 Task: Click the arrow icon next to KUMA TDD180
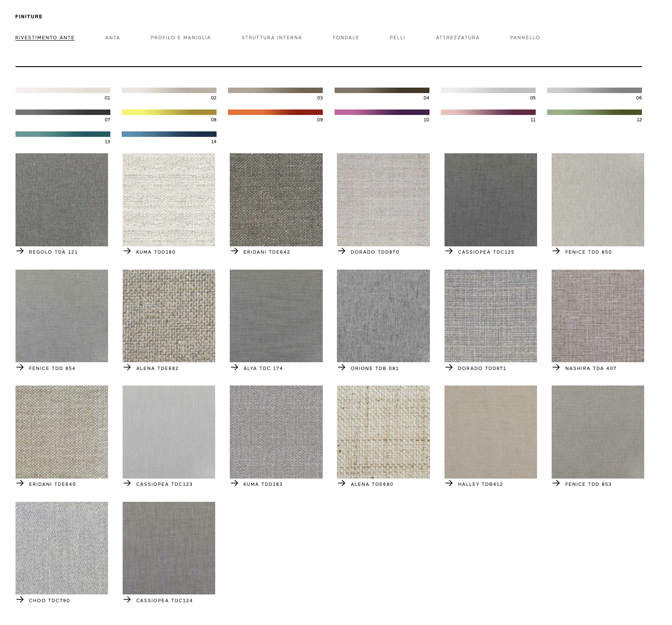tap(127, 251)
